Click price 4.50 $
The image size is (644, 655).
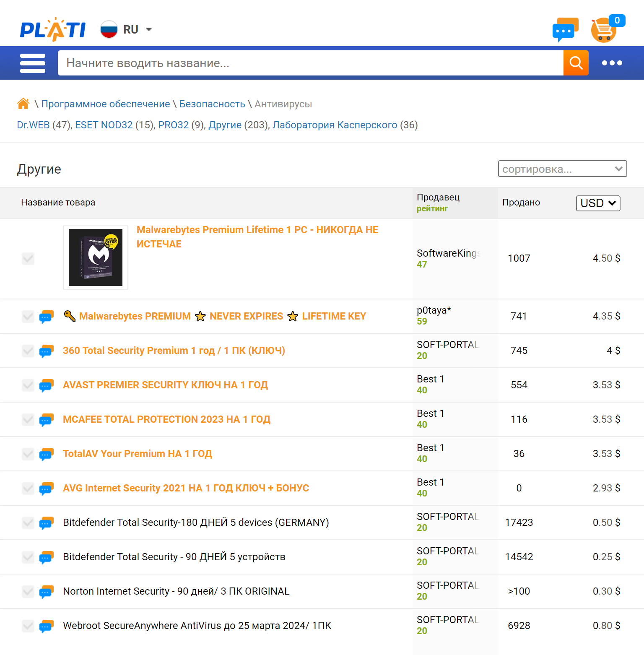pyautogui.click(x=606, y=258)
